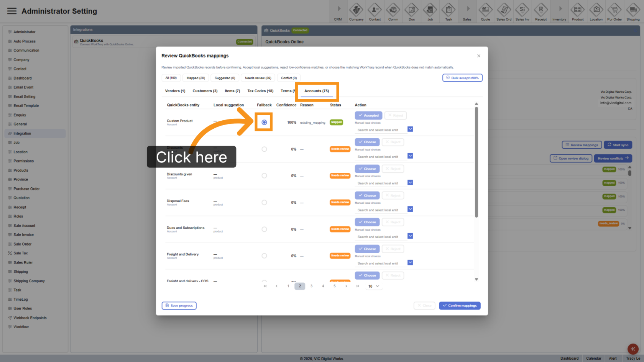The width and height of the screenshot is (644, 362).
Task: Go to the previous page arrow
Action: [276, 286]
